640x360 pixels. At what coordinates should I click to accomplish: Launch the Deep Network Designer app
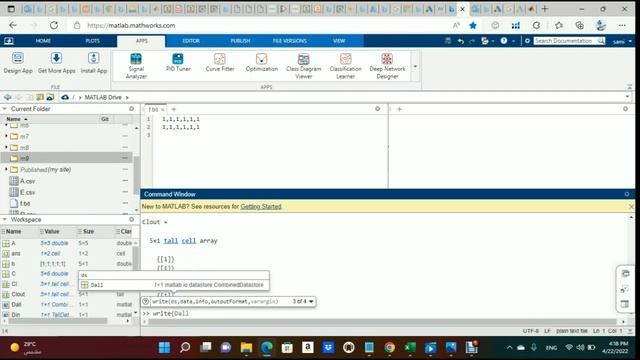point(387,65)
